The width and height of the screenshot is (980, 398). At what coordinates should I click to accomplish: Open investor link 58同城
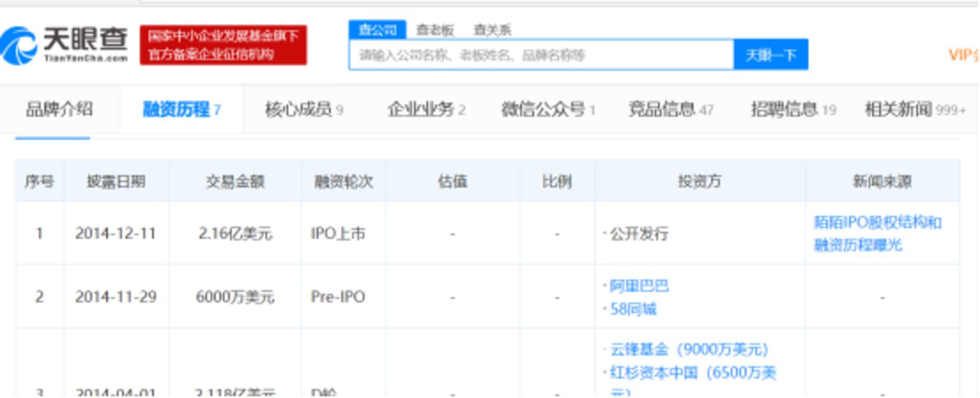pos(633,309)
